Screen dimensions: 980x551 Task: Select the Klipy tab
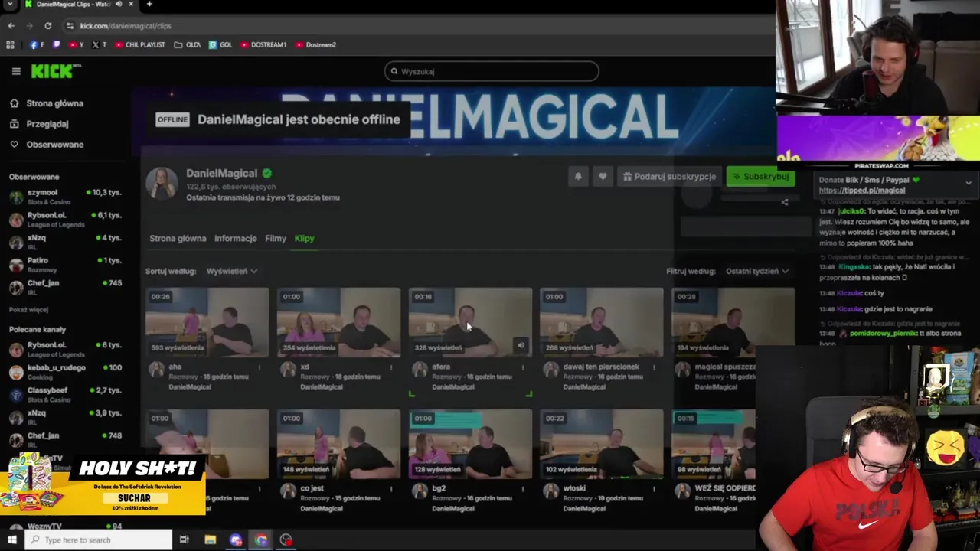[305, 239]
